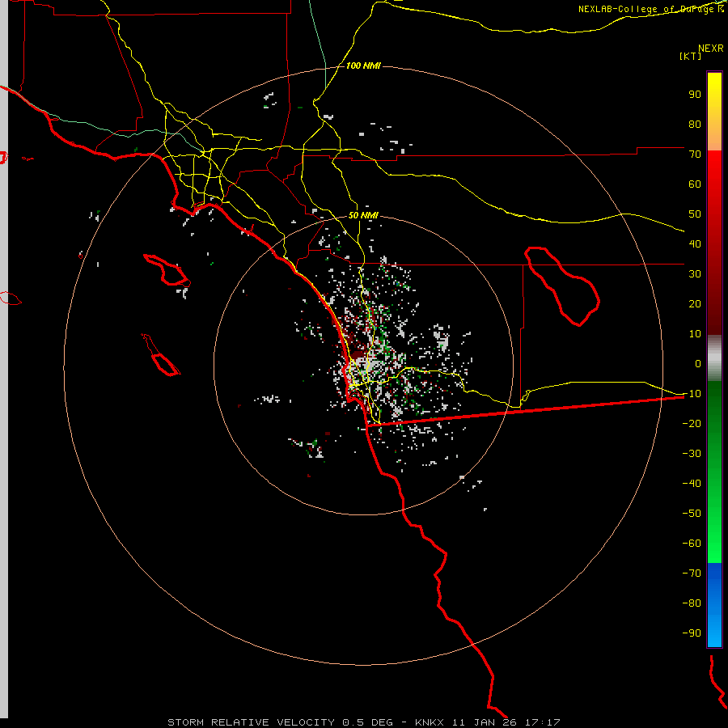Select the yellow-orange top segment of velocity scale

[x=714, y=112]
